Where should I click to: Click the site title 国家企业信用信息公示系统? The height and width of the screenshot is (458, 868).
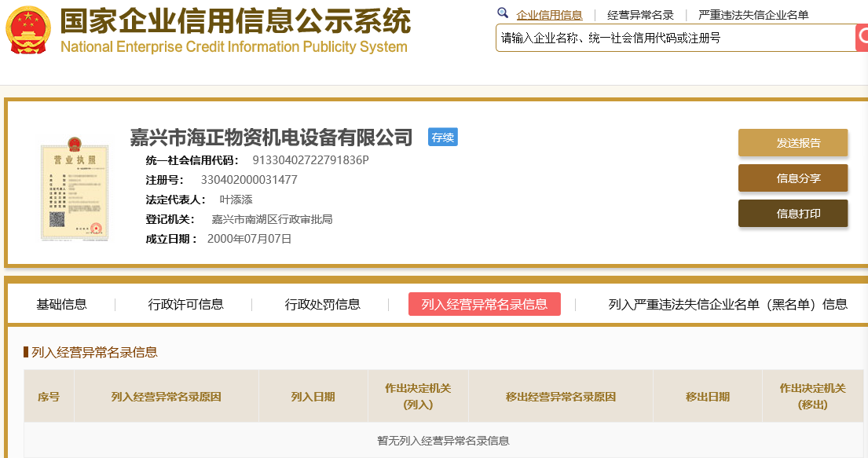[x=236, y=21]
